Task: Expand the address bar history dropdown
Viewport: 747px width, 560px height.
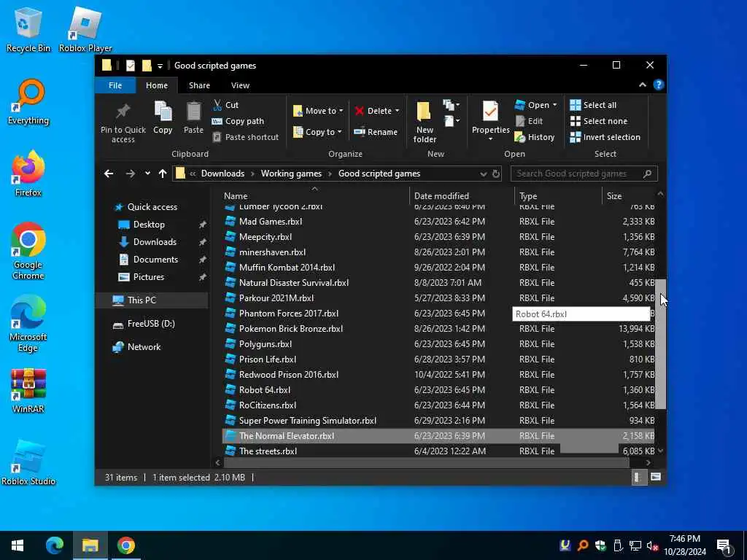Action: click(x=483, y=174)
